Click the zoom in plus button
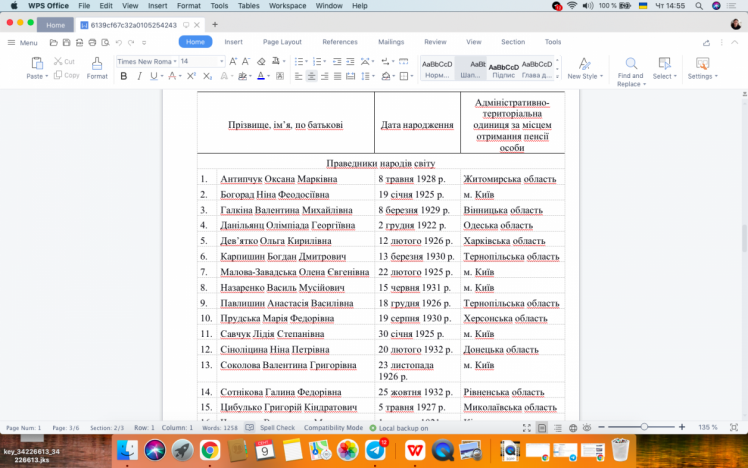 tap(682, 427)
